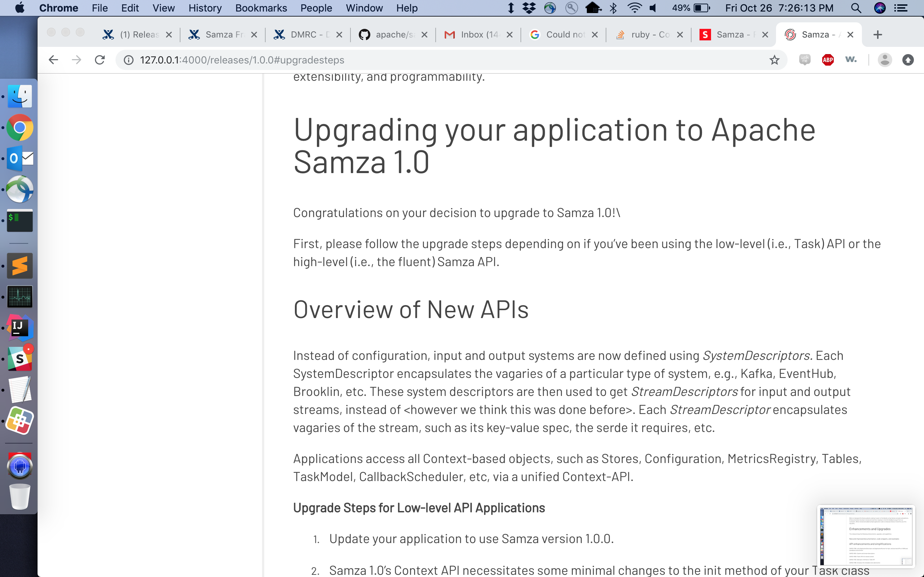Open the Wi-Fi status menu

pyautogui.click(x=634, y=8)
